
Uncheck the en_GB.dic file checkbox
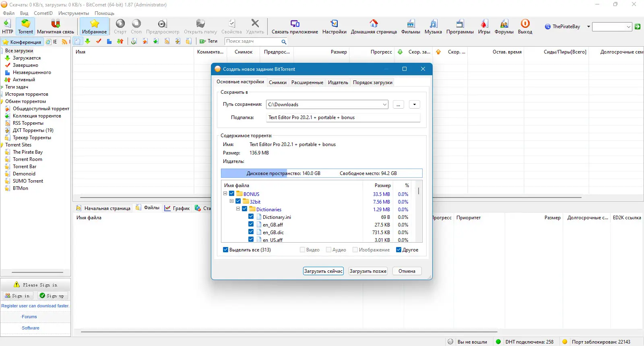point(251,232)
